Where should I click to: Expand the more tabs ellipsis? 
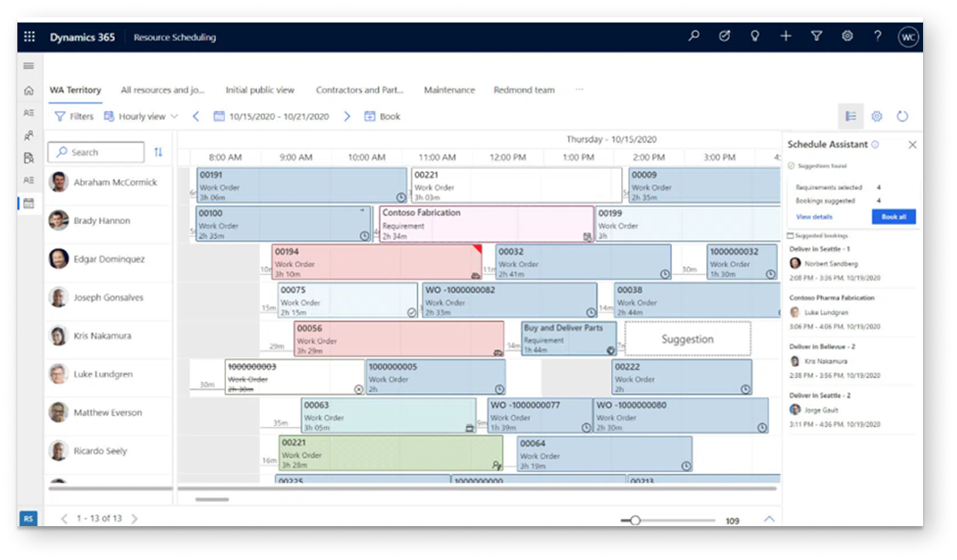click(579, 89)
